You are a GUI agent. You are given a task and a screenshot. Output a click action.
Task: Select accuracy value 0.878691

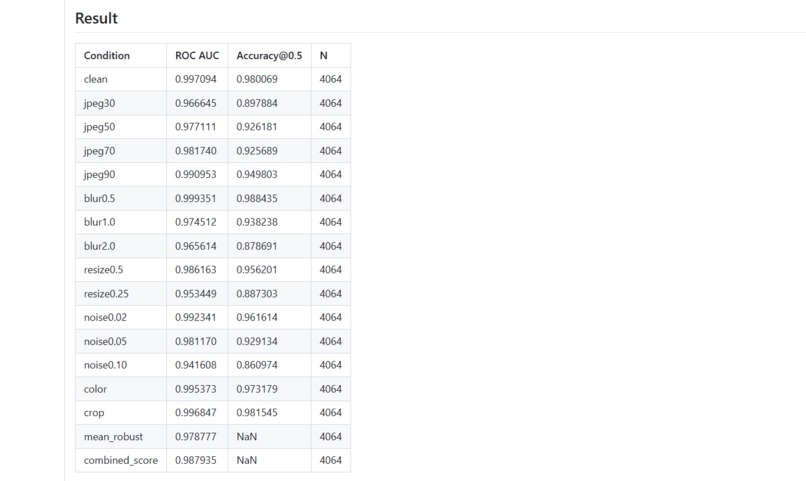257,246
